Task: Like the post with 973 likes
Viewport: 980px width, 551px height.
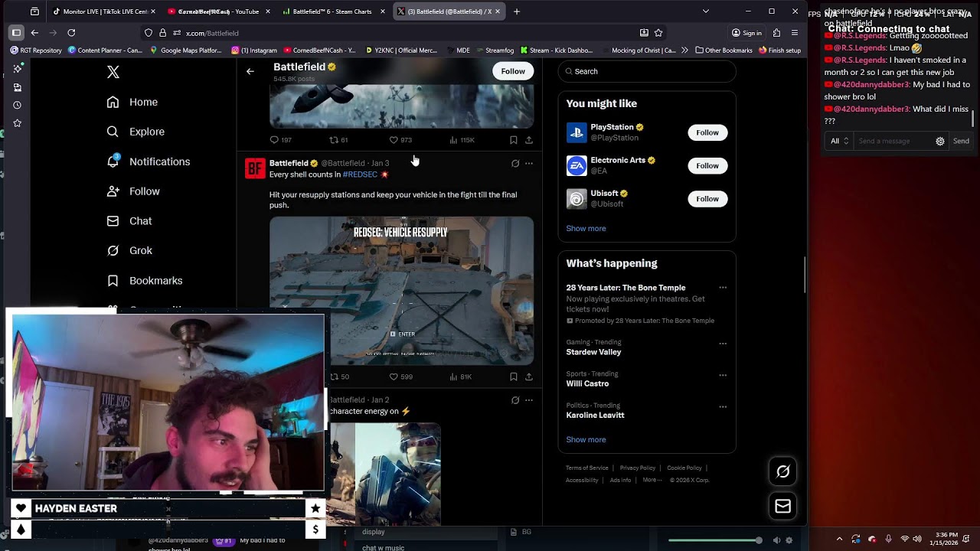Action: [x=400, y=140]
